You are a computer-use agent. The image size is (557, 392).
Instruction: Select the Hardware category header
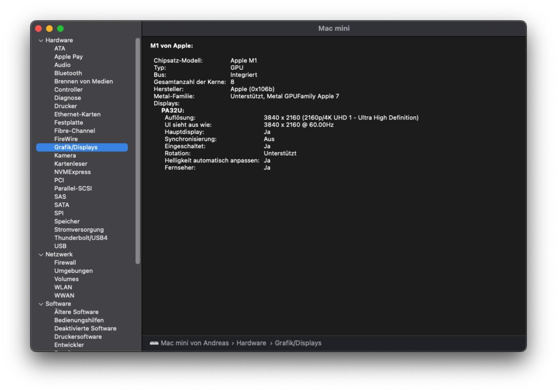pos(59,40)
